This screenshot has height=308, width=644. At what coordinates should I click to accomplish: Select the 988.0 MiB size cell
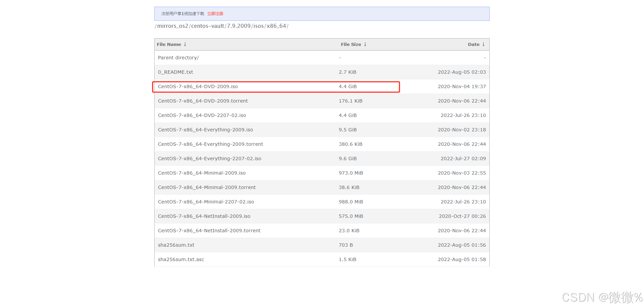pyautogui.click(x=351, y=202)
